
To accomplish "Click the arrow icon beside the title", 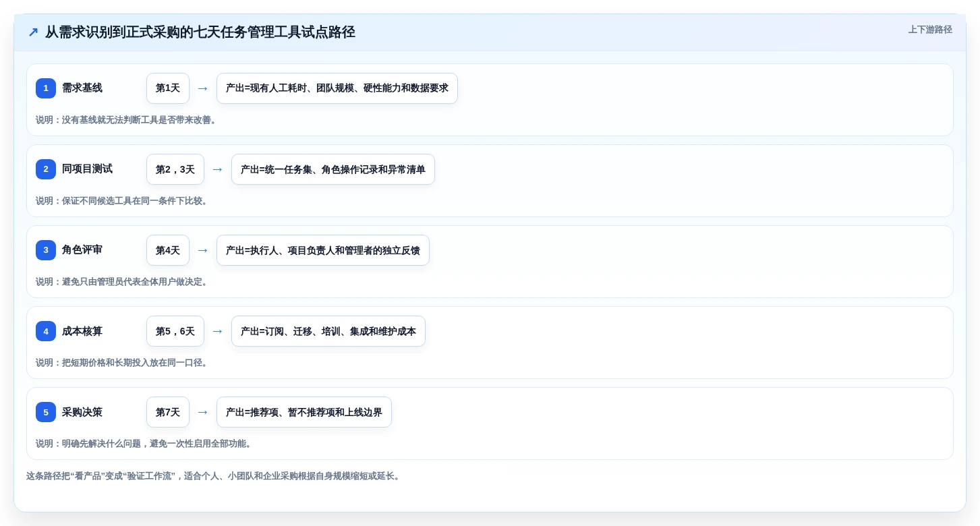I will [33, 32].
